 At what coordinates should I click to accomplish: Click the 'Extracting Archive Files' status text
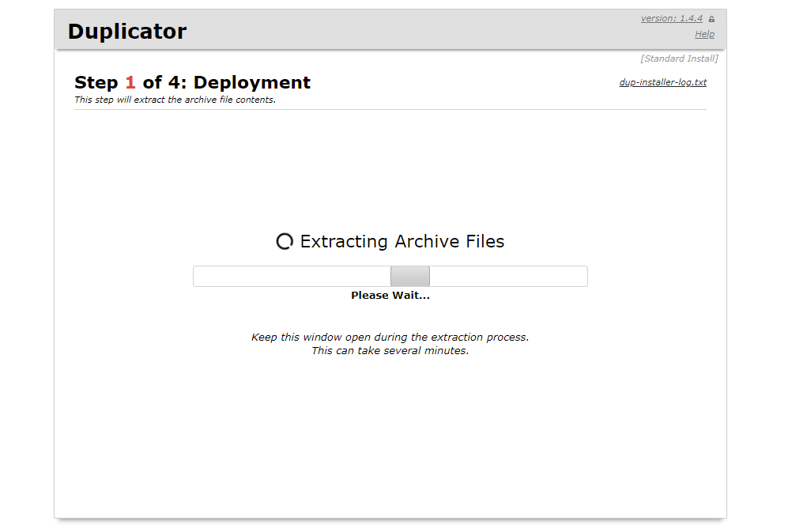pos(402,241)
